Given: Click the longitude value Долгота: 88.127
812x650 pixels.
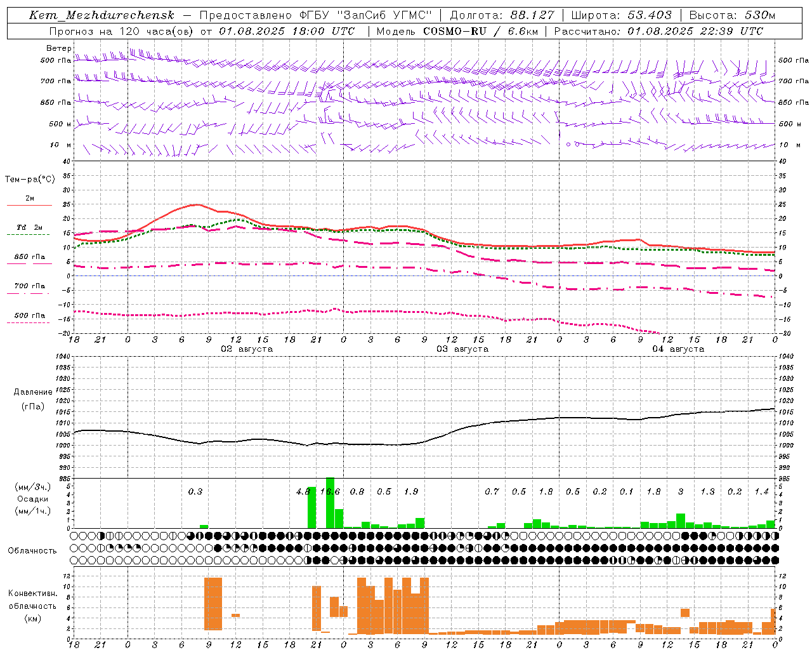Looking at the screenshot, I should tap(502, 15).
